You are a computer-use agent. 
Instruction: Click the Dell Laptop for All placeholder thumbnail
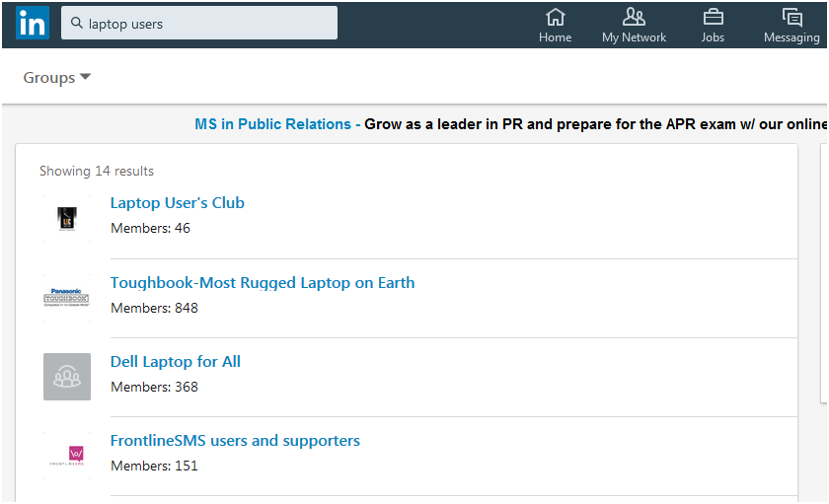click(x=67, y=377)
